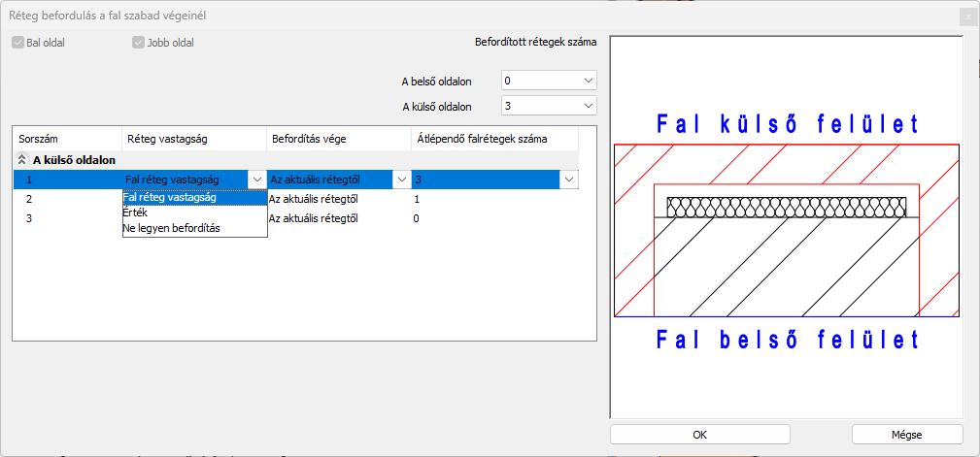
Task: Click row 1 Réteg vastagság dropdown arrow
Action: click(x=255, y=180)
